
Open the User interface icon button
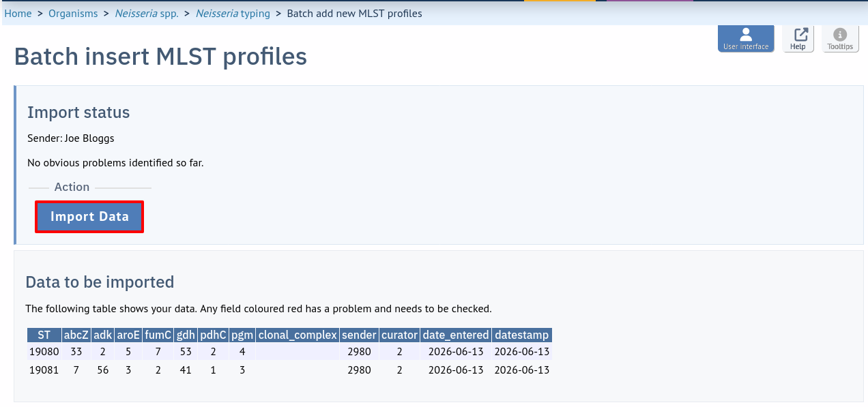(746, 39)
